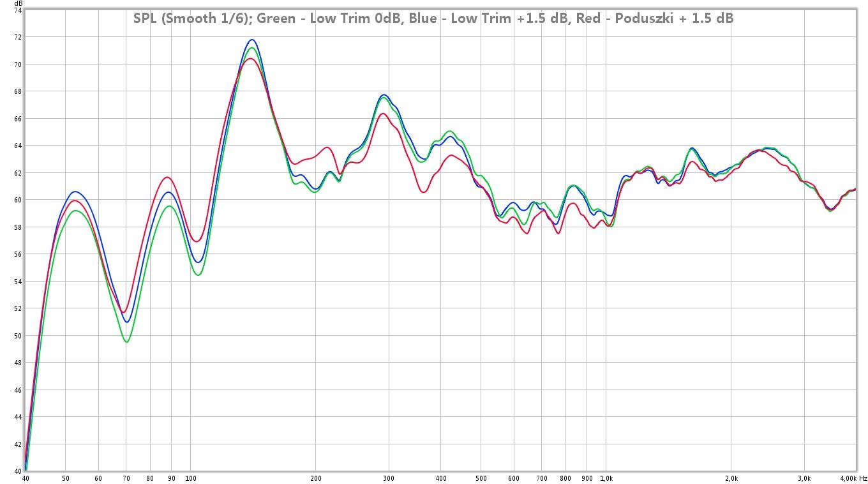868x484 pixels.
Task: Click the 80 label on the frequency axis
Action: [150, 478]
